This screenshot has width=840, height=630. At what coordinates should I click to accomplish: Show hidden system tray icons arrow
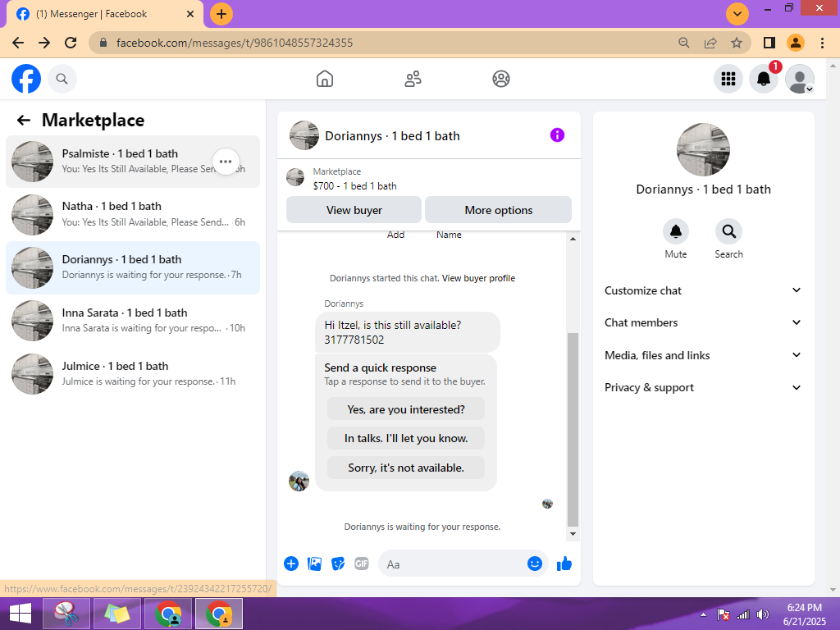point(703,614)
